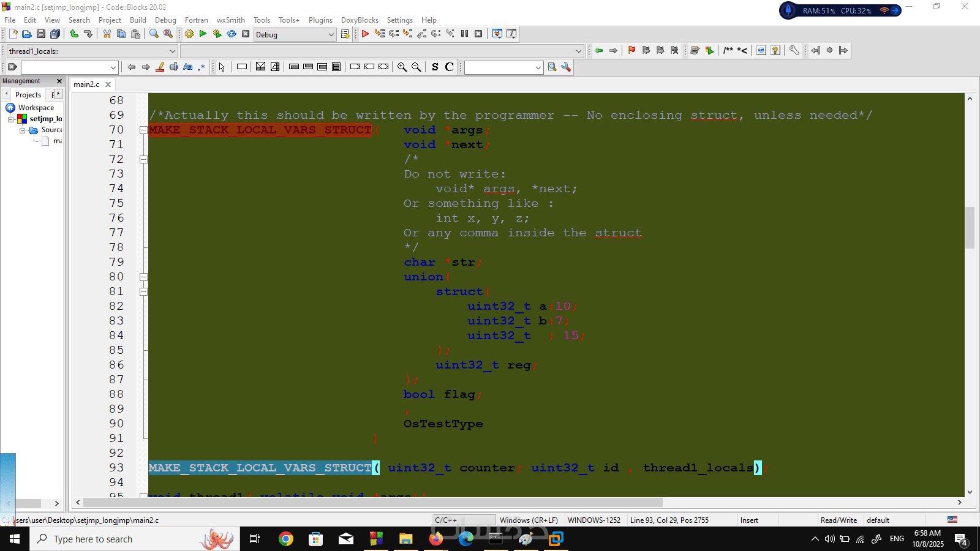This screenshot has height=551, width=980.
Task: Close the main2.c tab
Action: pyautogui.click(x=108, y=84)
